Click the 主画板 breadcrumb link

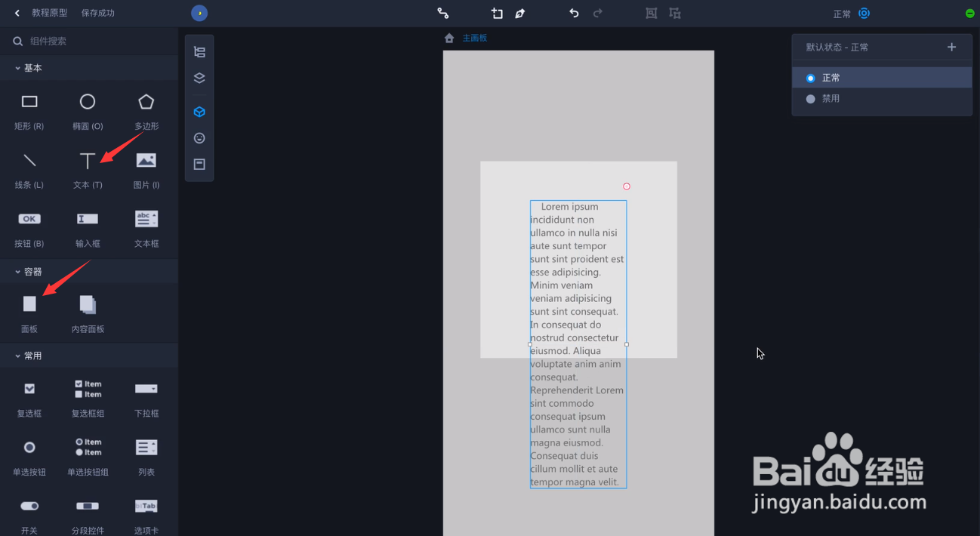(475, 38)
